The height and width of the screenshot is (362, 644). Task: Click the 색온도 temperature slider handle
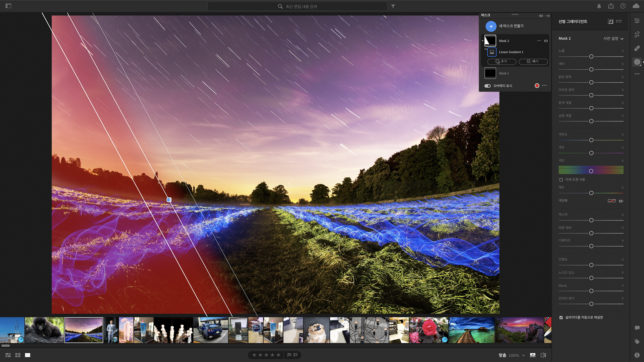591,140
